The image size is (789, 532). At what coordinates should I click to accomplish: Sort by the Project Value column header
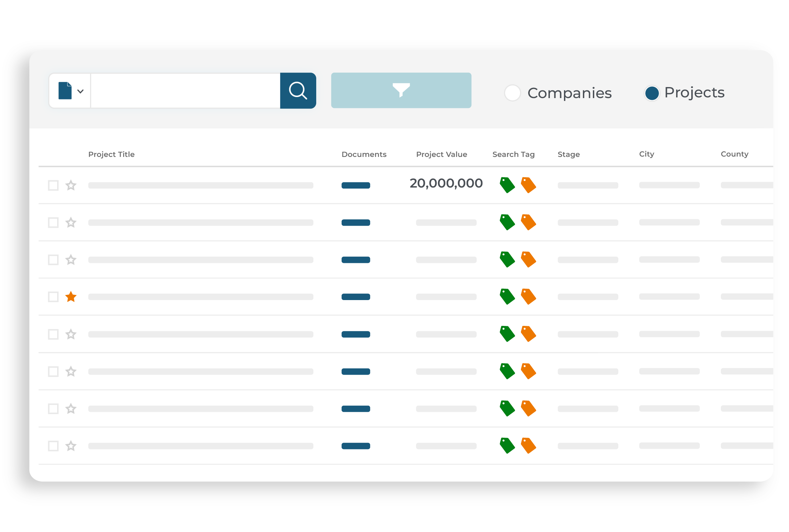click(442, 154)
